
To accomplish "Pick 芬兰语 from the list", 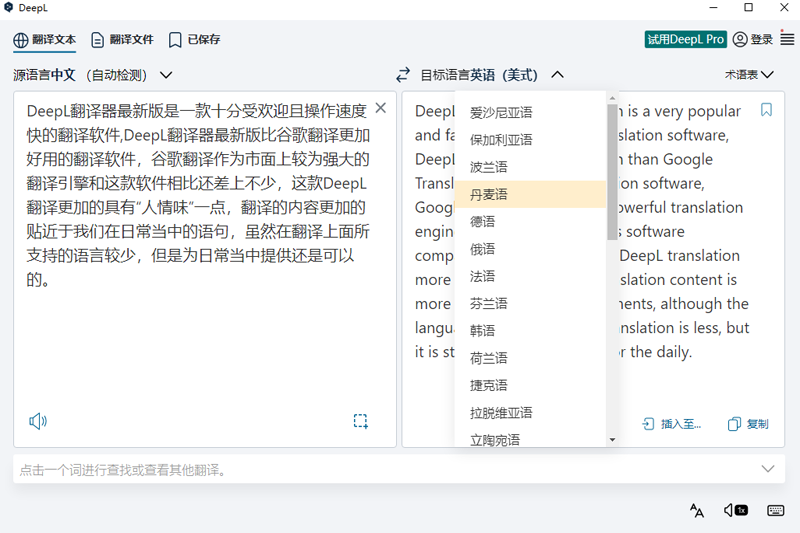I will point(530,303).
